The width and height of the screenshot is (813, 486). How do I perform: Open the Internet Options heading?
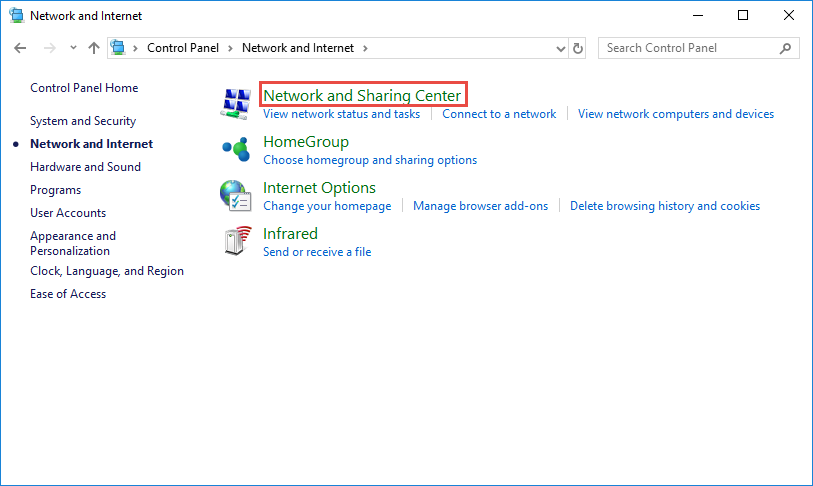pyautogui.click(x=319, y=187)
